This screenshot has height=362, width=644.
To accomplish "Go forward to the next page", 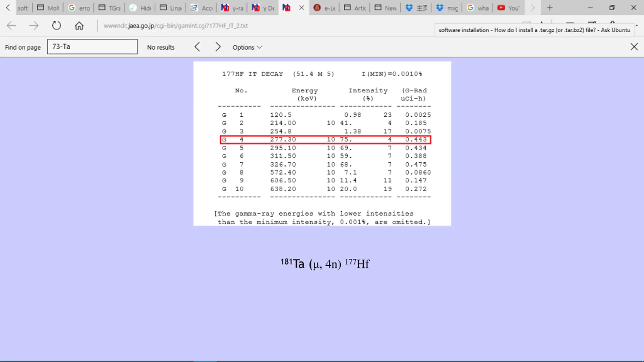I will click(34, 26).
